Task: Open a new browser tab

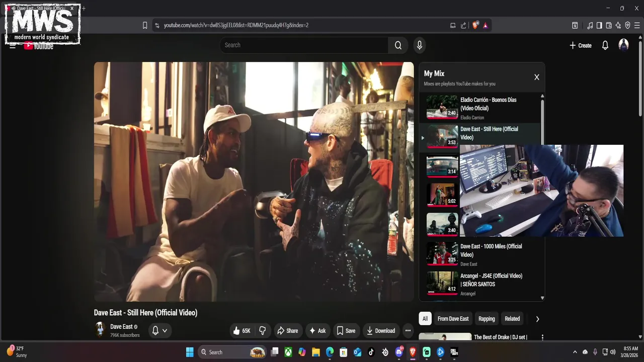Action: point(84,8)
